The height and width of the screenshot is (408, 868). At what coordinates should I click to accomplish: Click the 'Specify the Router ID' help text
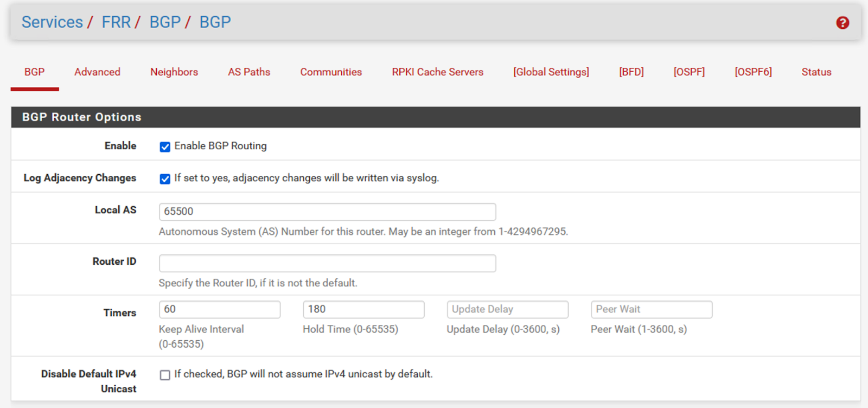click(258, 283)
